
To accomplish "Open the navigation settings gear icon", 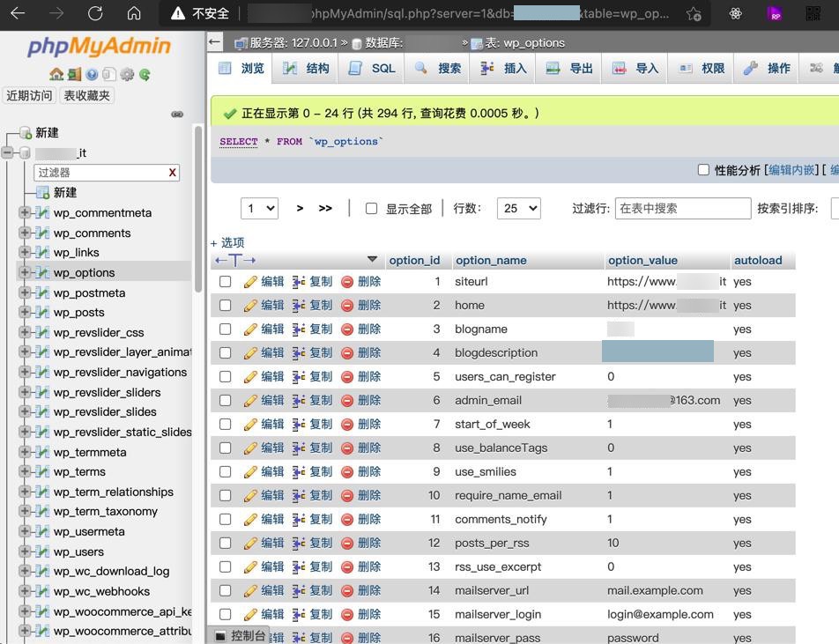I will [127, 74].
